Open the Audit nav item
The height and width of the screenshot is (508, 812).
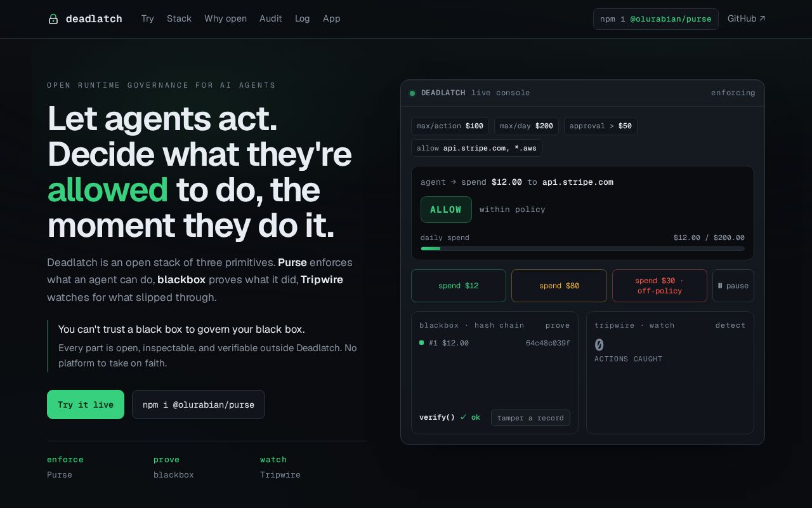pos(271,19)
